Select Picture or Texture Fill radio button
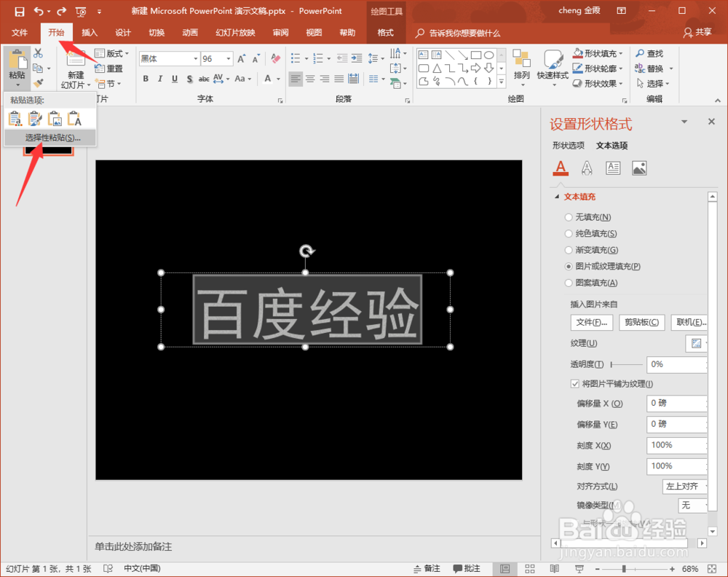 click(x=569, y=266)
